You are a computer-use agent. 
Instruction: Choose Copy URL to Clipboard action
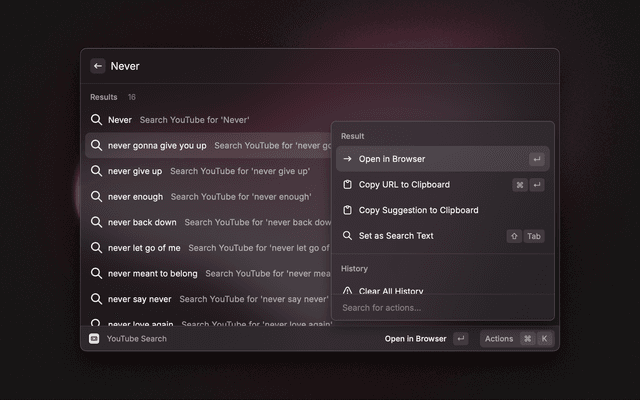point(404,185)
